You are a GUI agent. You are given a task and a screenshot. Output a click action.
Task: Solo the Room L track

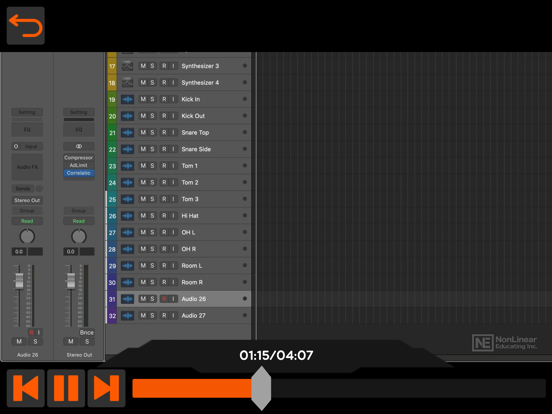point(152,266)
